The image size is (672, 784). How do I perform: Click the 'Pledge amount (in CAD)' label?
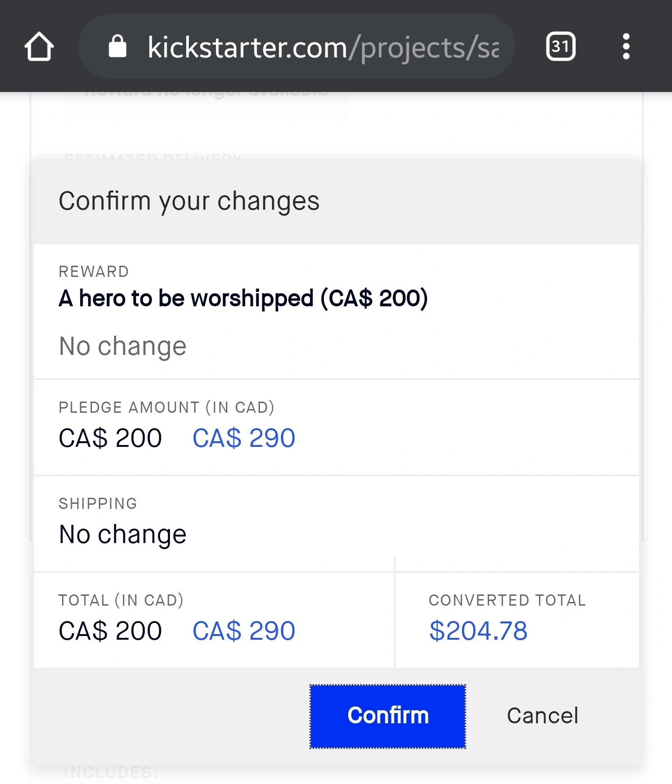click(x=166, y=408)
